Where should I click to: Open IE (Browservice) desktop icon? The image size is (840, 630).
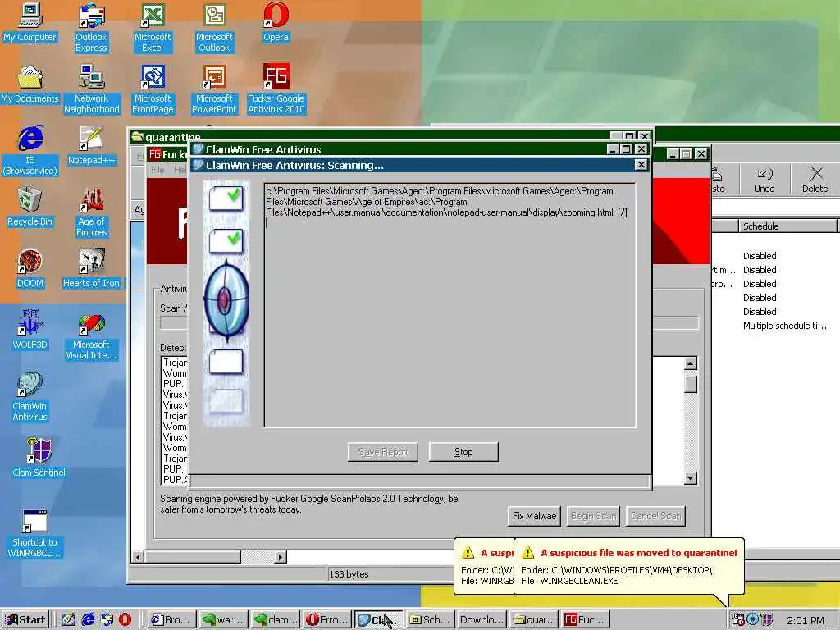(x=30, y=151)
